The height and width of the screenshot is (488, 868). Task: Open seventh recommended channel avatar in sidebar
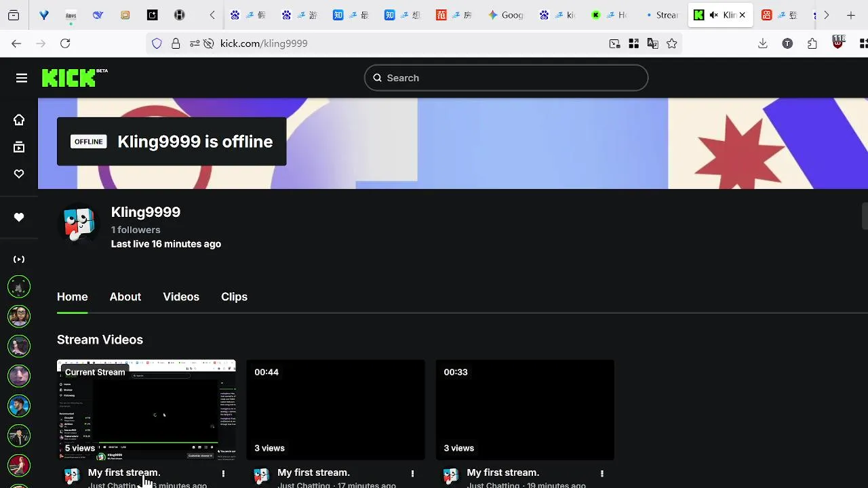click(x=19, y=466)
